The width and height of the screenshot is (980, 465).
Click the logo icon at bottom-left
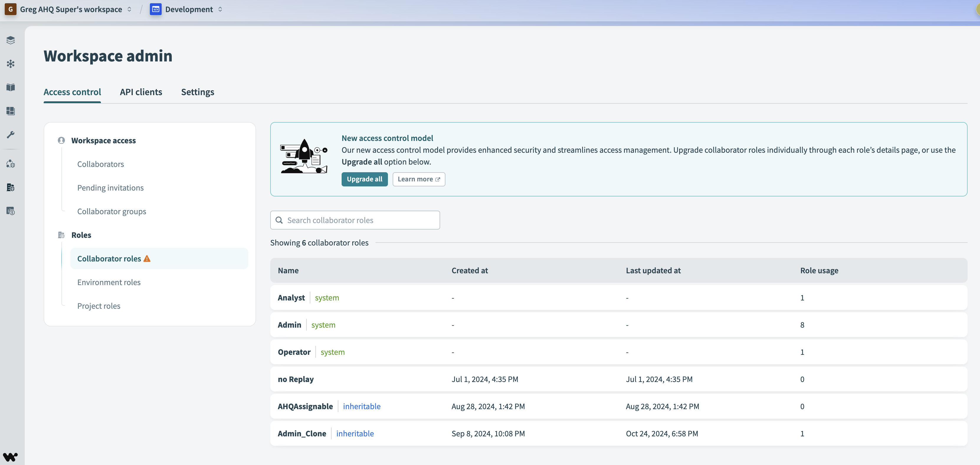pyautogui.click(x=10, y=457)
